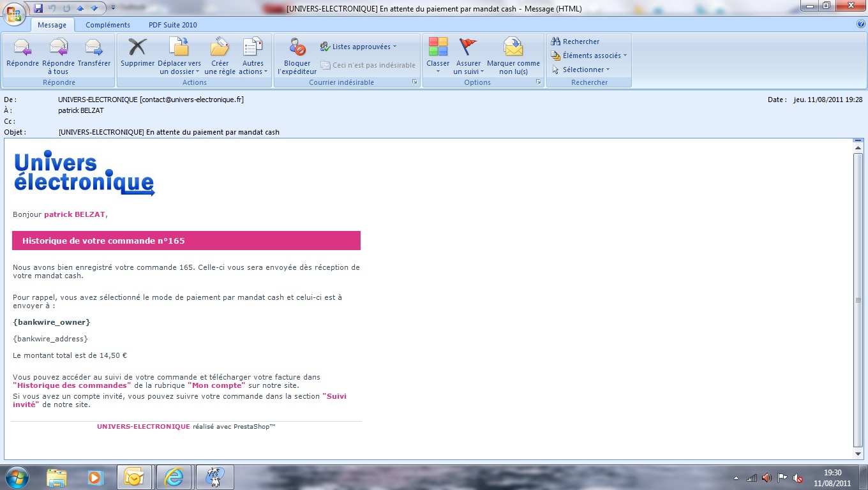Launch Windows Explorer from the taskbar

click(57, 477)
